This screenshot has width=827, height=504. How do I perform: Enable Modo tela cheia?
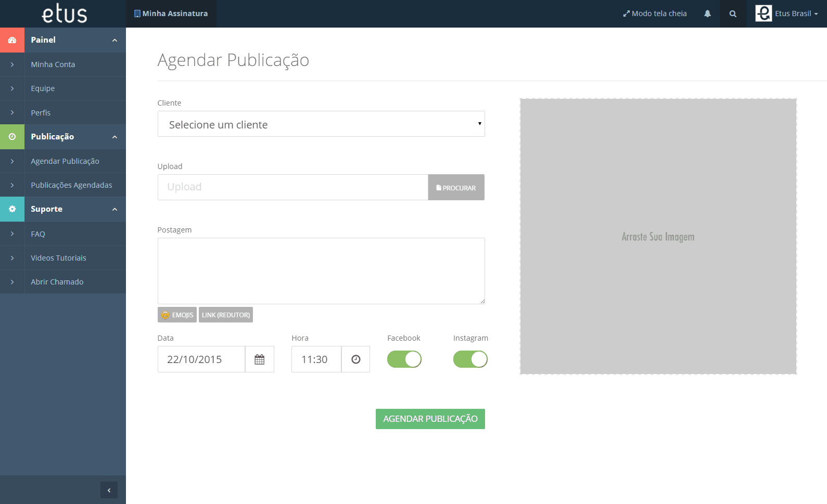coord(655,14)
